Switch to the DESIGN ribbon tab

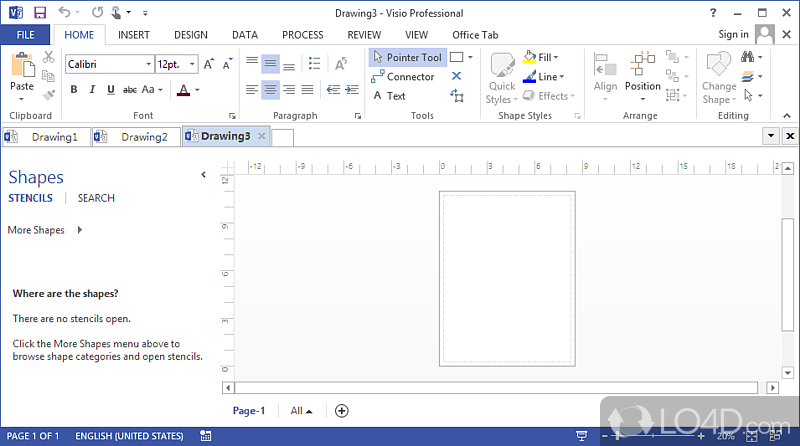[x=191, y=35]
